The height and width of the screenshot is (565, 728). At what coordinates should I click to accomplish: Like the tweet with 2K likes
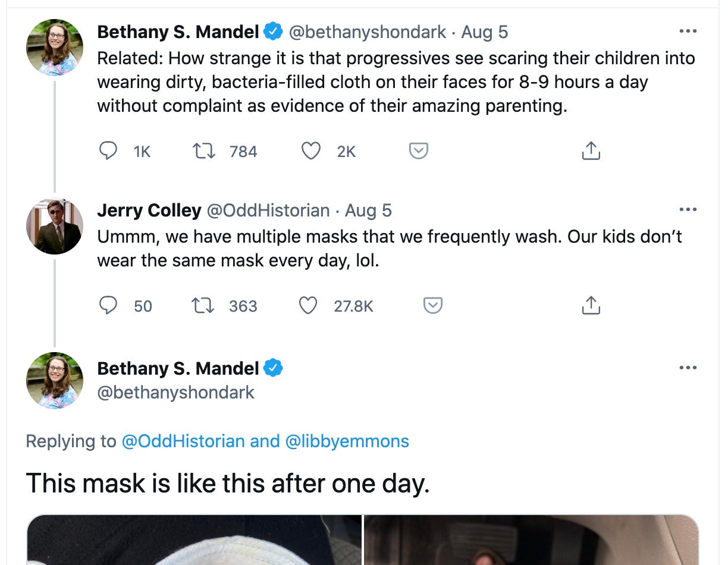[x=310, y=151]
